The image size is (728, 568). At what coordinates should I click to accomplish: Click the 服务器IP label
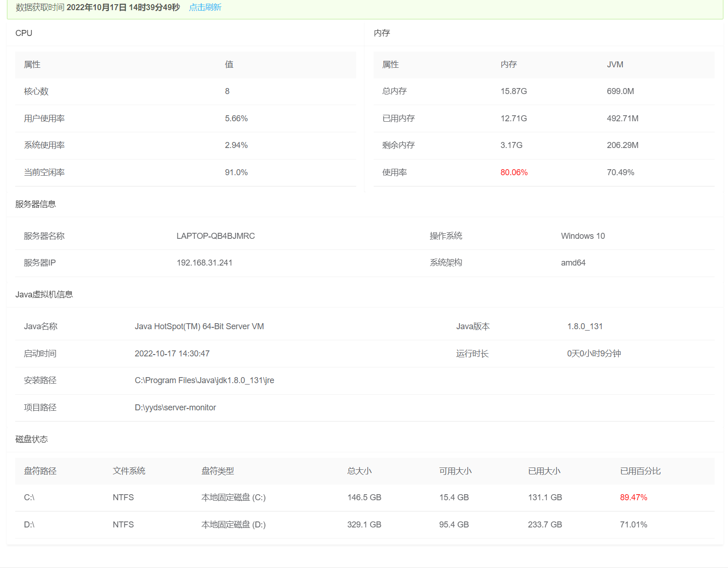[x=40, y=263]
